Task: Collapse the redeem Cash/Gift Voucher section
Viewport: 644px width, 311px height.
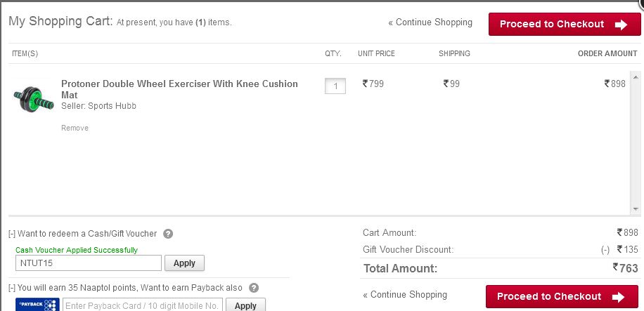Action: click(12, 234)
